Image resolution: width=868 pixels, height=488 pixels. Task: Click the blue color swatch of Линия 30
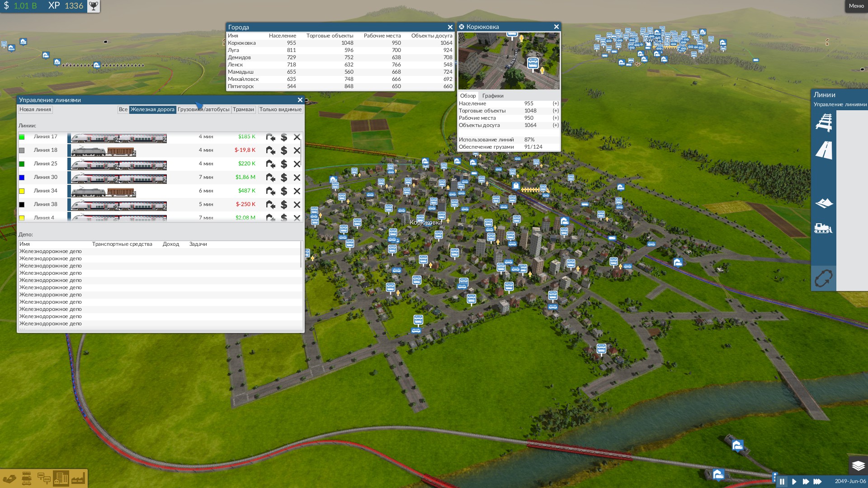tap(22, 178)
